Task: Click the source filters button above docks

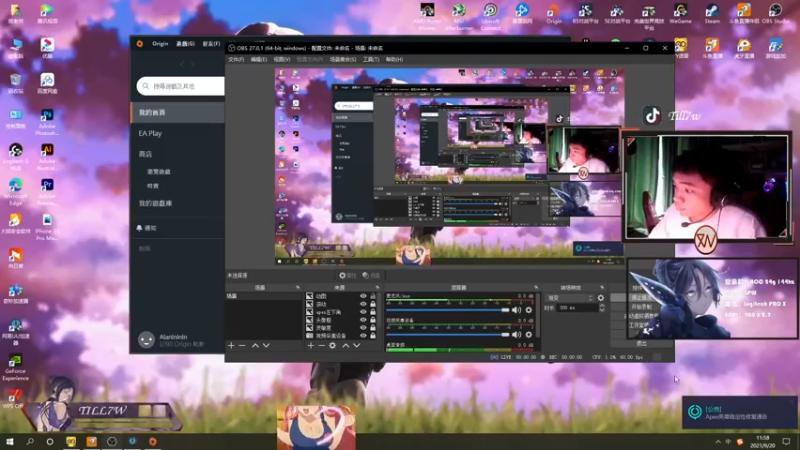Action: pyautogui.click(x=371, y=276)
